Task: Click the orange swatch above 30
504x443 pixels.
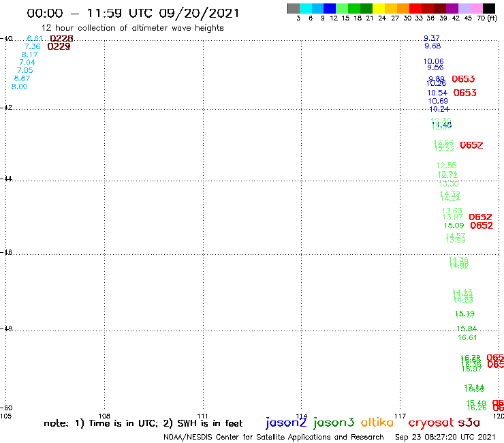Action: [403, 8]
